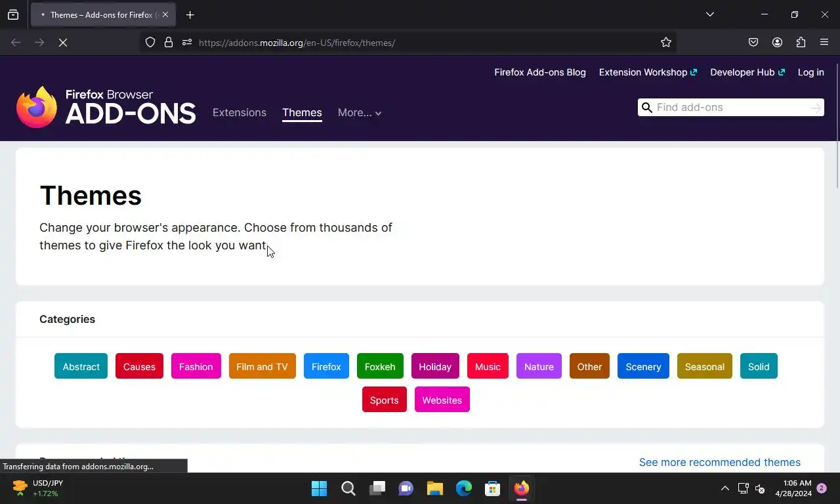Screen dimensions: 840x504
Task: Expand the More... dropdown
Action: tap(359, 113)
